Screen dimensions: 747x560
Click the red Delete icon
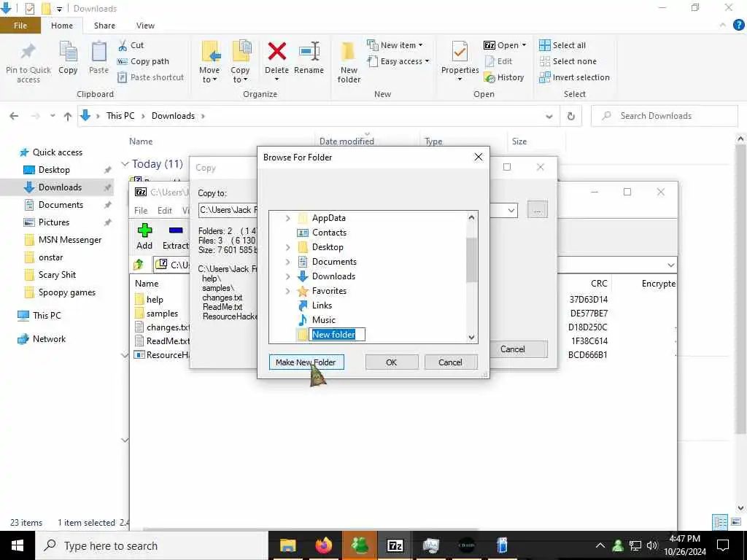[276, 52]
